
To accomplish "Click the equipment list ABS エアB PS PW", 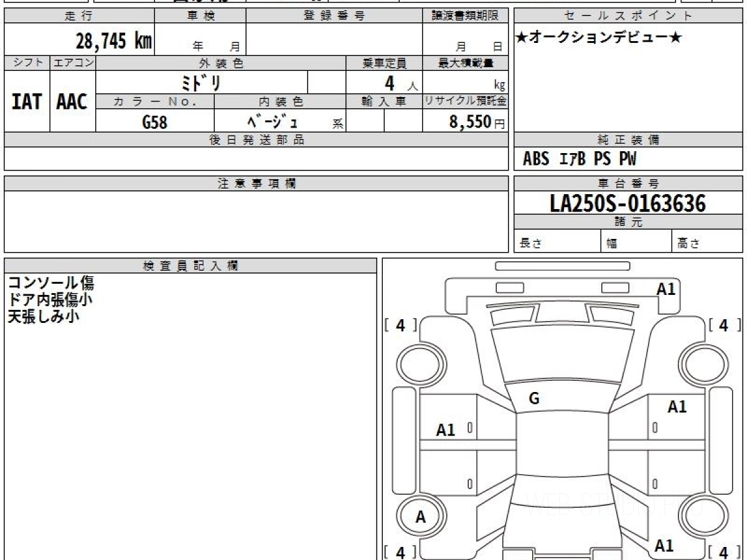I will [x=579, y=159].
